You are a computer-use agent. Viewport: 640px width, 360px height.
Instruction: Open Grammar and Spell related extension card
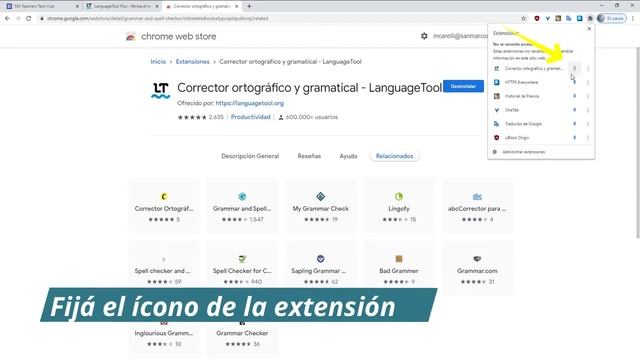pyautogui.click(x=242, y=206)
